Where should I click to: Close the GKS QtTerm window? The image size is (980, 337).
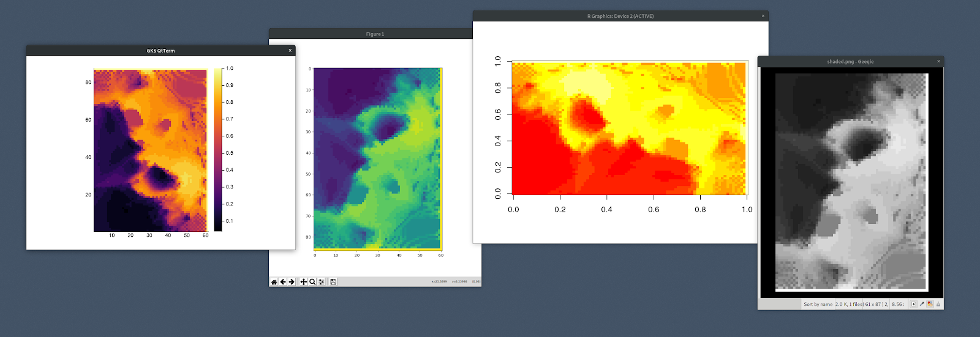290,51
